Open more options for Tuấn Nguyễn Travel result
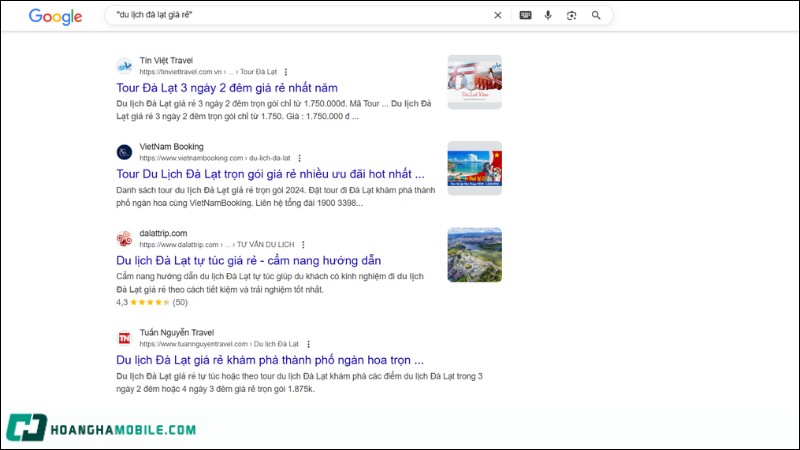 308,344
